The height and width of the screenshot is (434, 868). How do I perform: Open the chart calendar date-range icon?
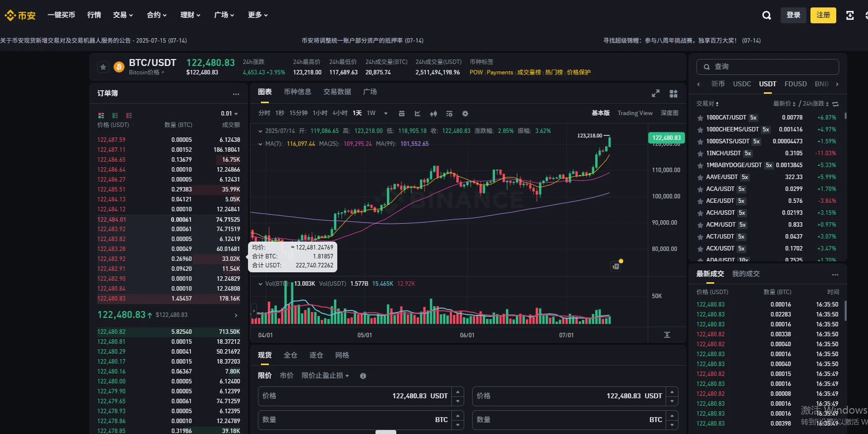tap(402, 114)
